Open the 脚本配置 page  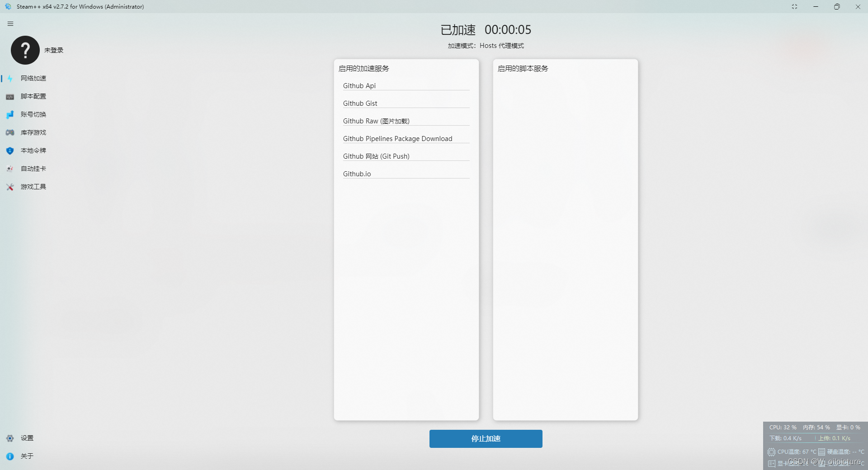pos(33,96)
